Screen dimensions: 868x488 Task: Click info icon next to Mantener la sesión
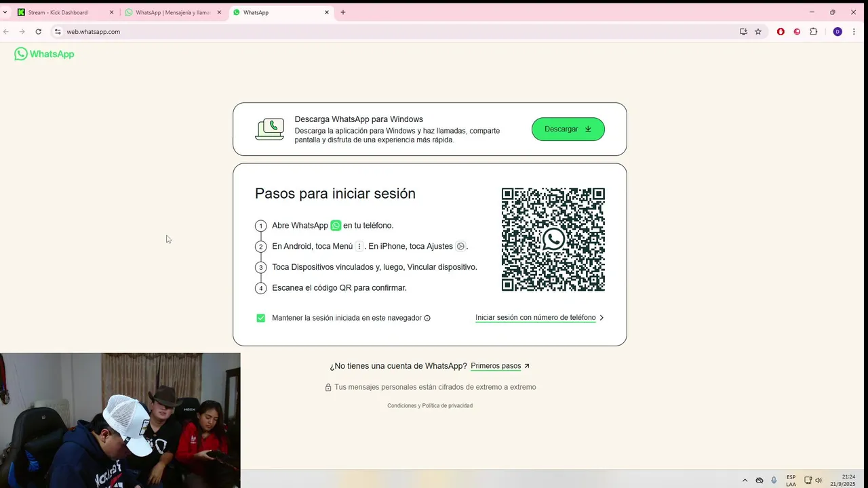[427, 318]
